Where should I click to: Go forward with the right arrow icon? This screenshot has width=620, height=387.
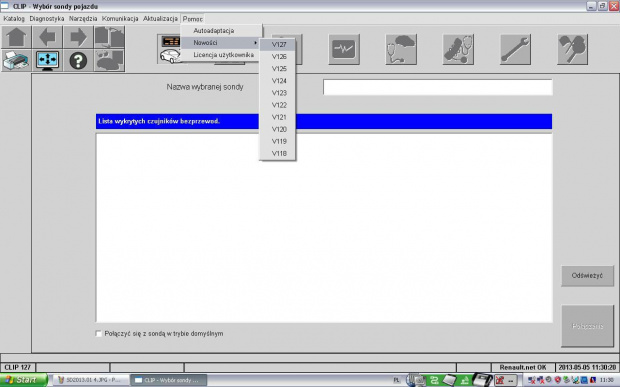point(78,37)
